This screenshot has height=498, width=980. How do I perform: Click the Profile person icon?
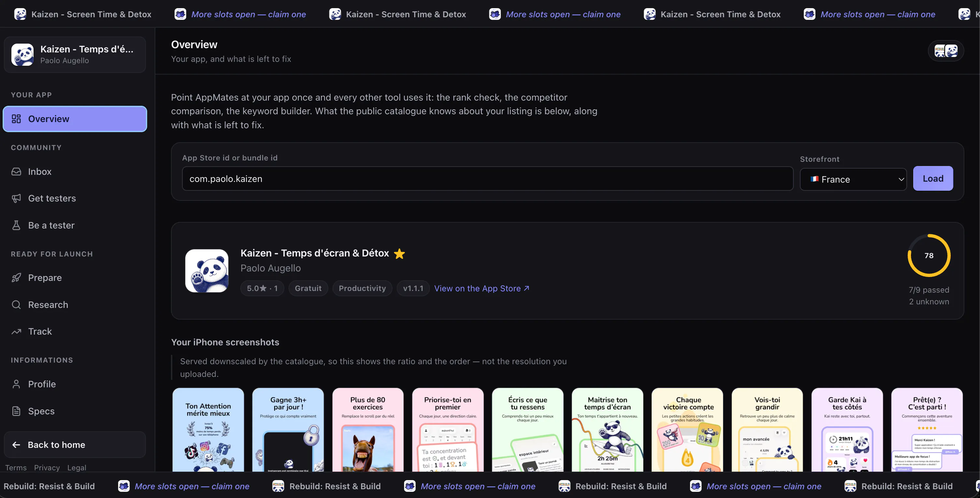pyautogui.click(x=16, y=384)
